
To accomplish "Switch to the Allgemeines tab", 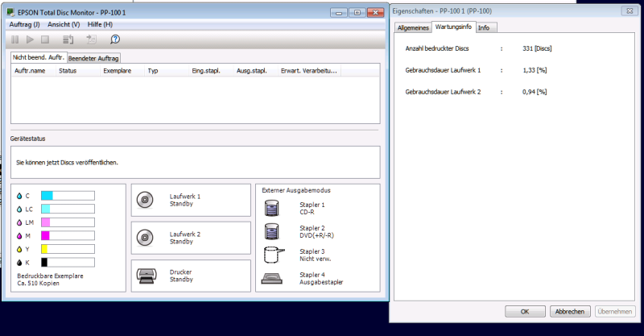I will tap(413, 27).
